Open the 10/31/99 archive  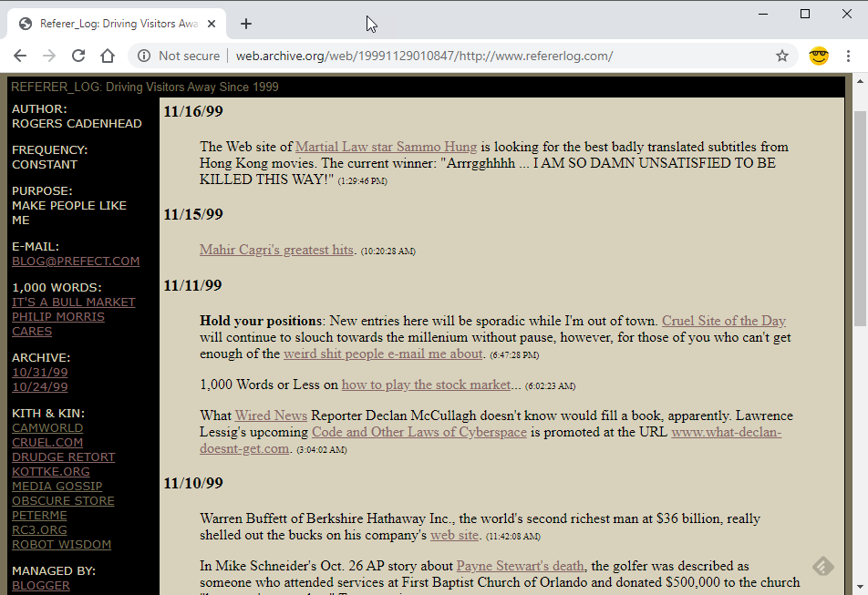point(40,372)
